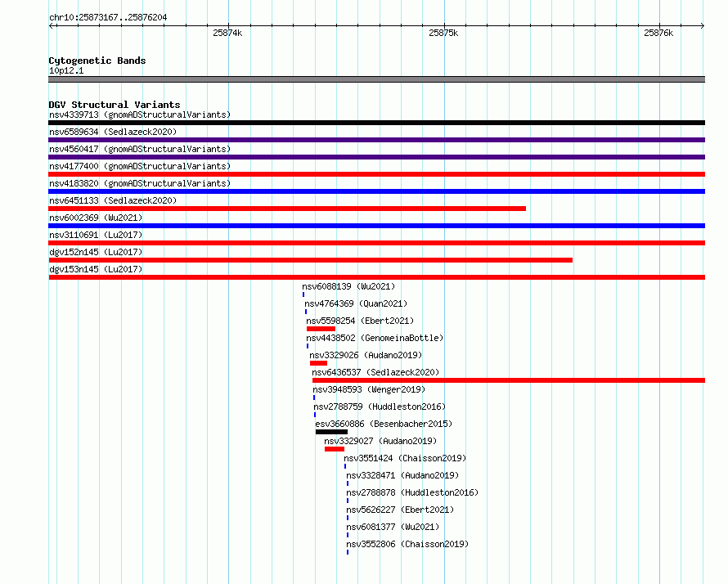This screenshot has height=584, width=728.
Task: Select nsv2788878 (Huddleston2016) label
Action: (412, 492)
